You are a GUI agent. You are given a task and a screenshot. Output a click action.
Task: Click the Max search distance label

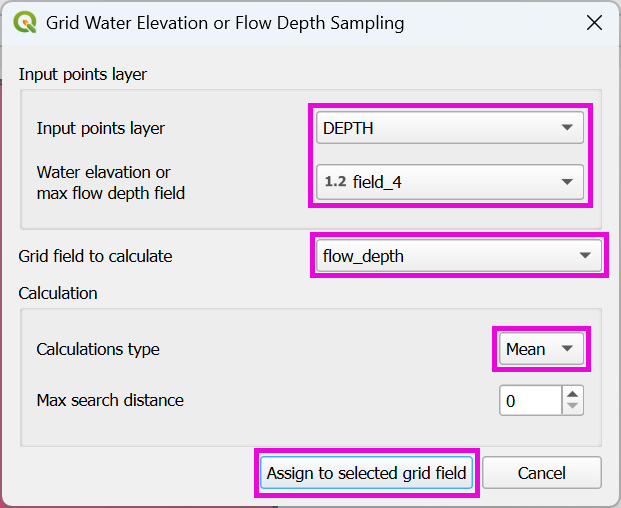pyautogui.click(x=110, y=400)
